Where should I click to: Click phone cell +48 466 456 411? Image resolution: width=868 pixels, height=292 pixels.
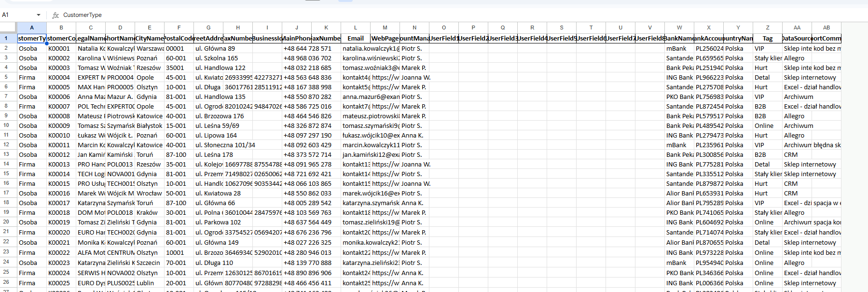tap(307, 283)
